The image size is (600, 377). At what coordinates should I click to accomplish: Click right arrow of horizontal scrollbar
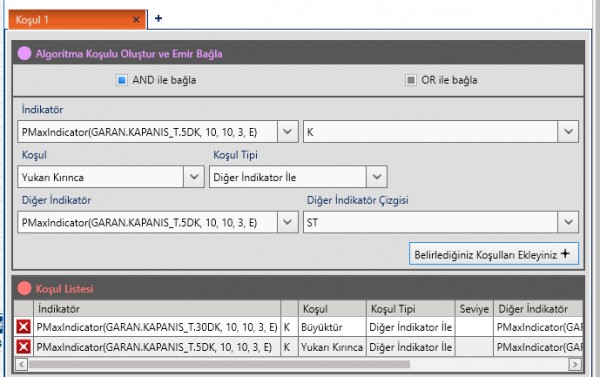pyautogui.click(x=575, y=364)
